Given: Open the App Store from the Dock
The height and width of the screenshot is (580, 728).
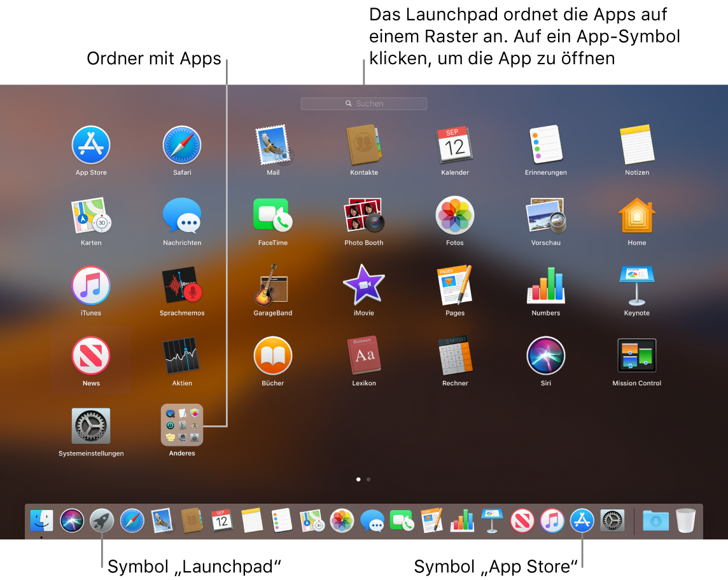Looking at the screenshot, I should pos(582,520).
